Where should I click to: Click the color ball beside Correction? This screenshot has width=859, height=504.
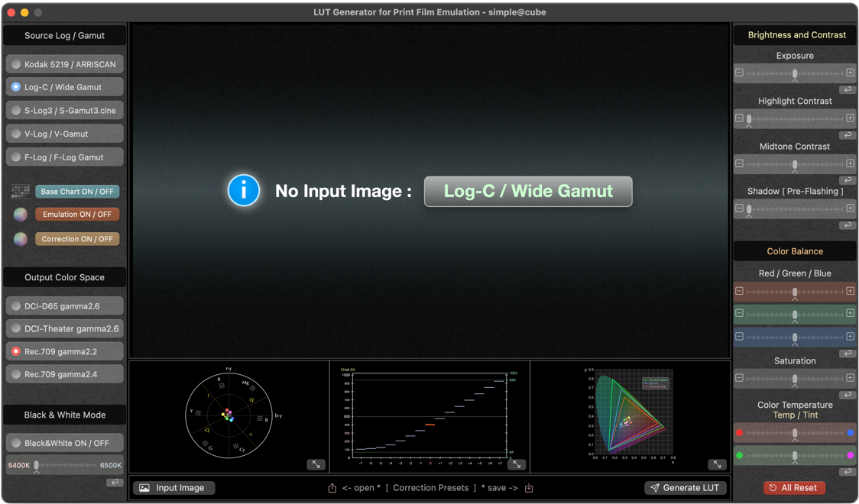(21, 239)
